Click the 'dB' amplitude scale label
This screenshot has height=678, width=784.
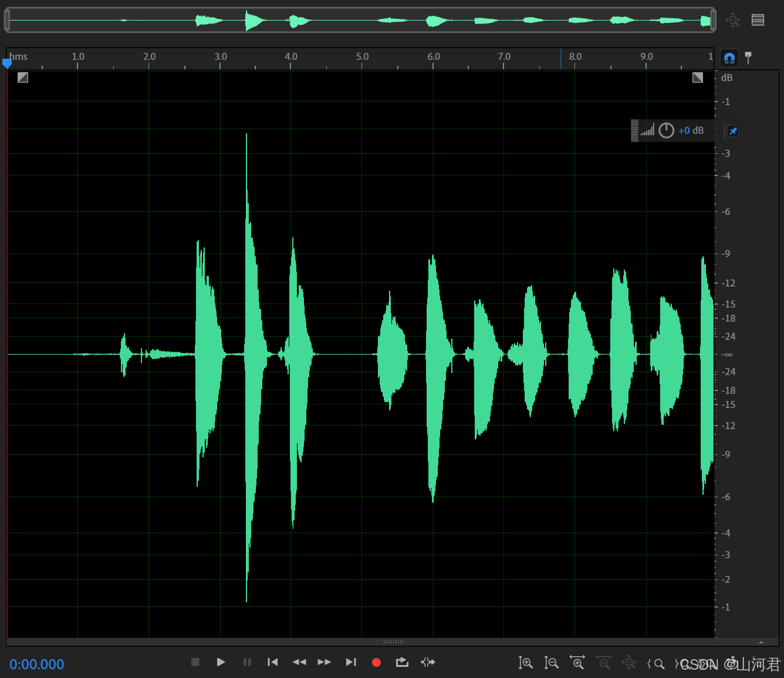[x=726, y=77]
